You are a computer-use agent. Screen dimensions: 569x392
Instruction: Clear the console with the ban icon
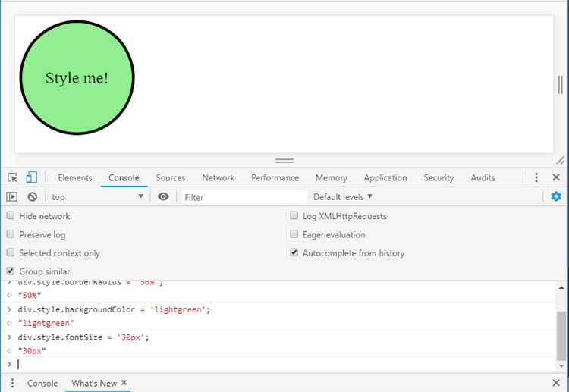pos(32,196)
